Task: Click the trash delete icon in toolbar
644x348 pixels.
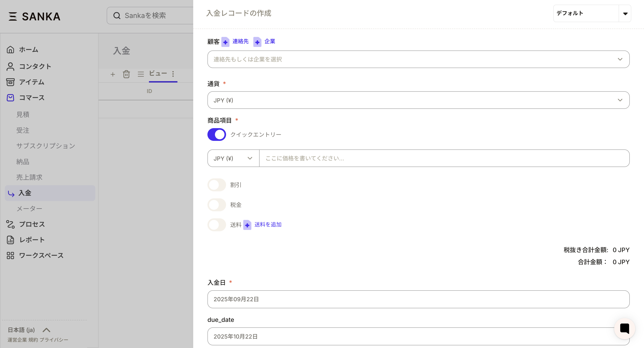Action: 126,74
